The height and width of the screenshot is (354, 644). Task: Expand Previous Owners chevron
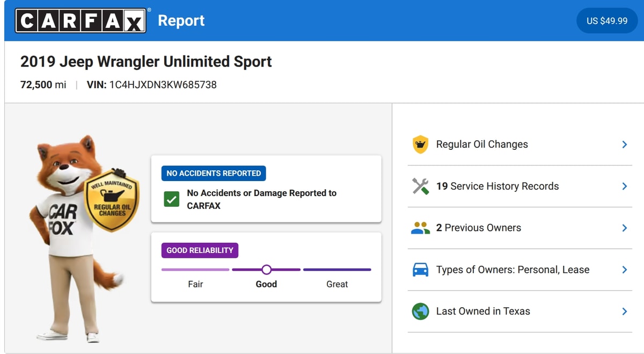pos(624,228)
